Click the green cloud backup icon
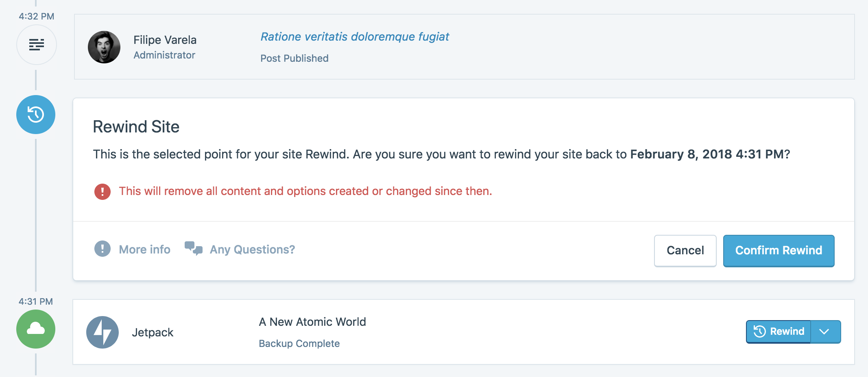 [x=36, y=329]
